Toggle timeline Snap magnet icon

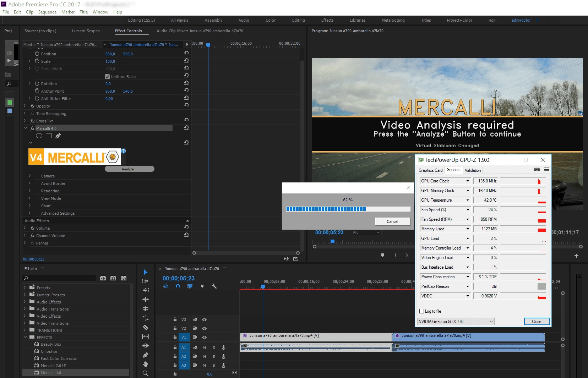[x=178, y=286]
